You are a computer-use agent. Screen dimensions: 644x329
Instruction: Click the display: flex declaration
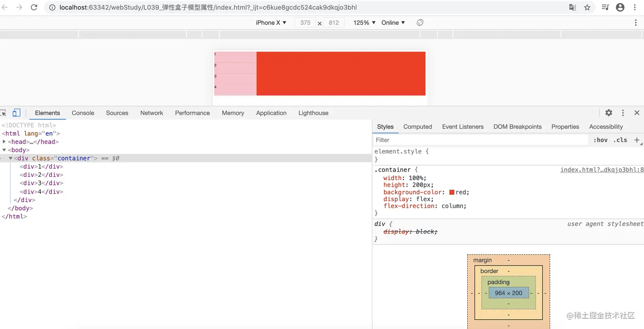click(x=408, y=199)
